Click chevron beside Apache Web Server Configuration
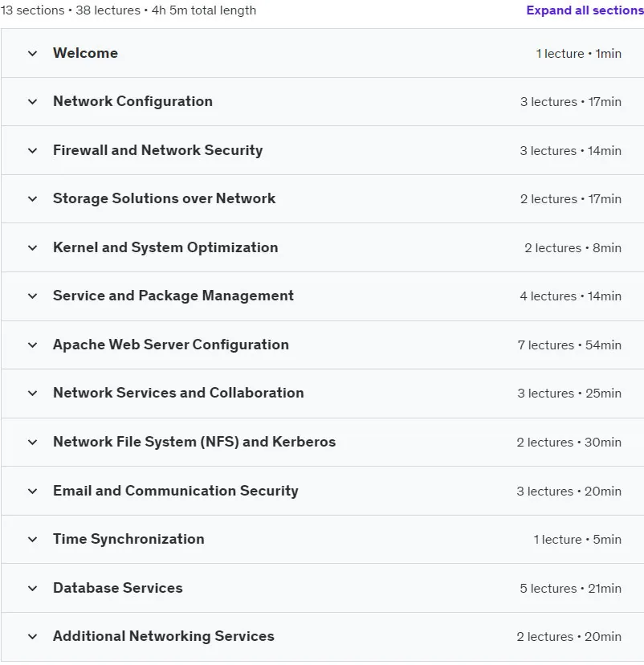This screenshot has width=644, height=665. tap(32, 345)
